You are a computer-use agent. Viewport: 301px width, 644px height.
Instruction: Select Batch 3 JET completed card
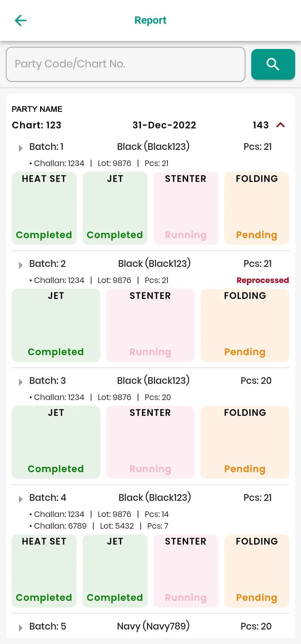click(56, 442)
